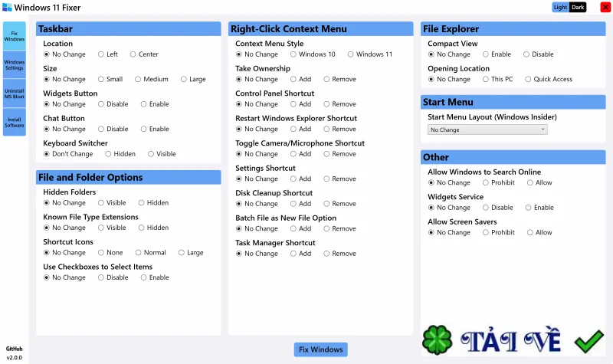
Task: Select Don't Change for Keyboard Switcher
Action: [68, 154]
